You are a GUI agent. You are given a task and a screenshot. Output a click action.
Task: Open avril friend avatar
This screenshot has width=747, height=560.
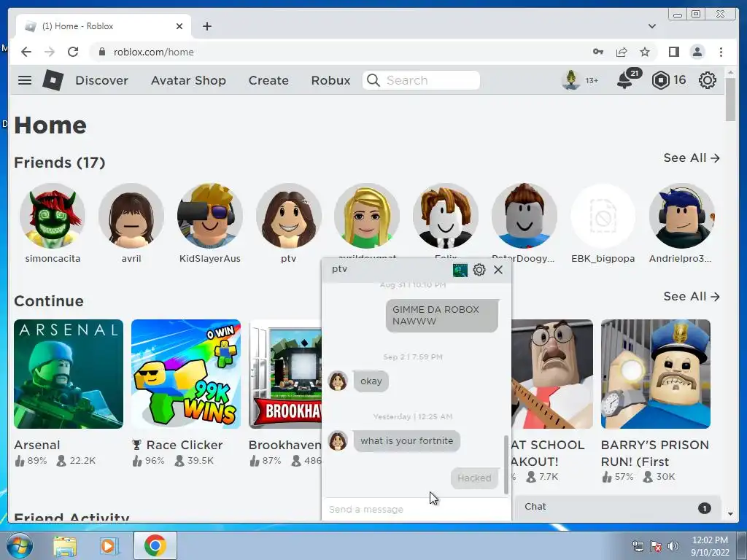tap(131, 216)
